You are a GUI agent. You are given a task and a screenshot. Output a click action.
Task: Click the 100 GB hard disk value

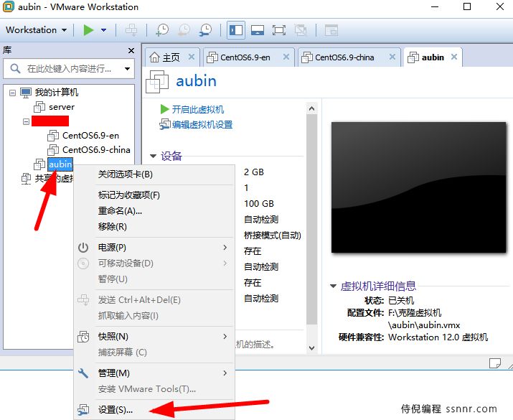tap(259, 204)
